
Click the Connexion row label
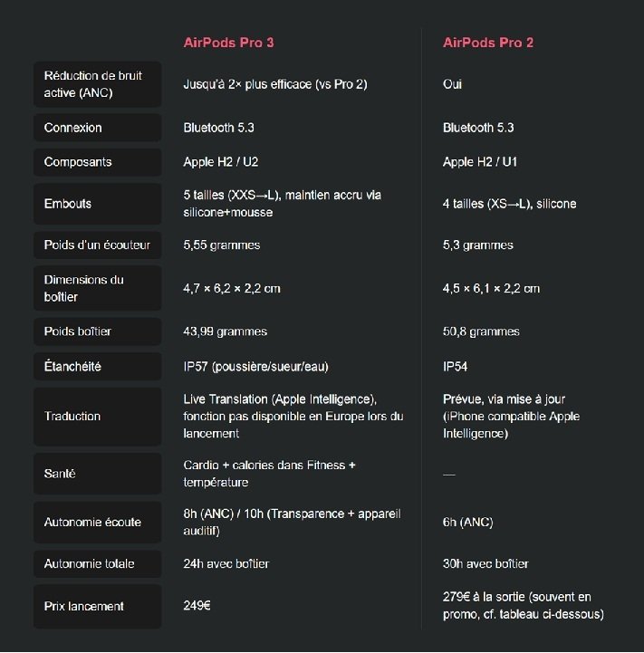click(x=72, y=128)
